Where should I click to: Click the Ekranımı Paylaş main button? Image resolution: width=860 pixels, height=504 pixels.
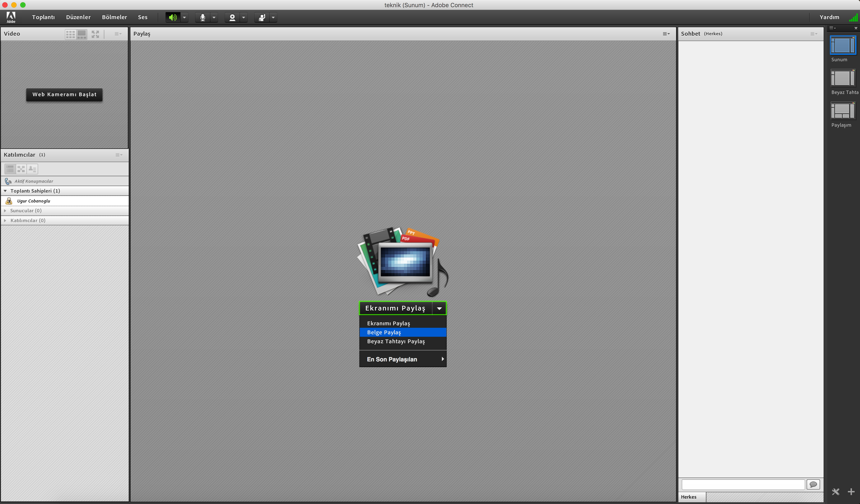(x=395, y=308)
